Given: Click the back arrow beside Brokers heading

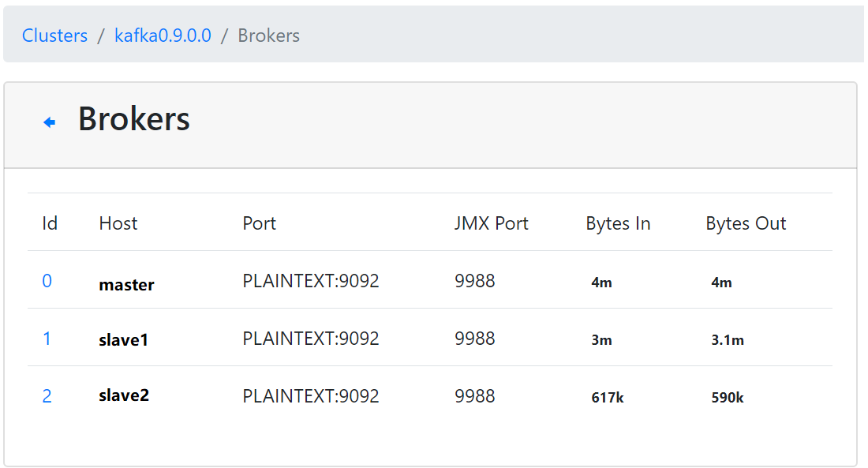Looking at the screenshot, I should pyautogui.click(x=49, y=122).
